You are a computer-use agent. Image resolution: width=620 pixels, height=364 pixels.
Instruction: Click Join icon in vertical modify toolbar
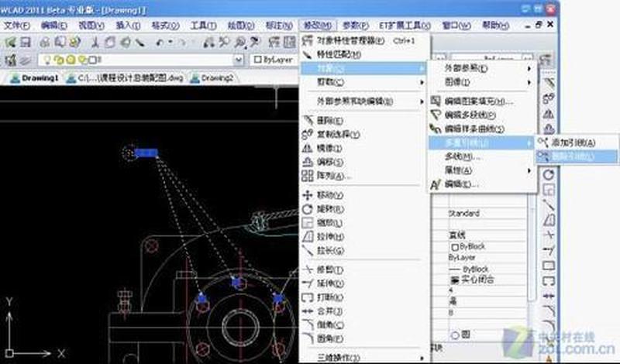[x=549, y=296]
